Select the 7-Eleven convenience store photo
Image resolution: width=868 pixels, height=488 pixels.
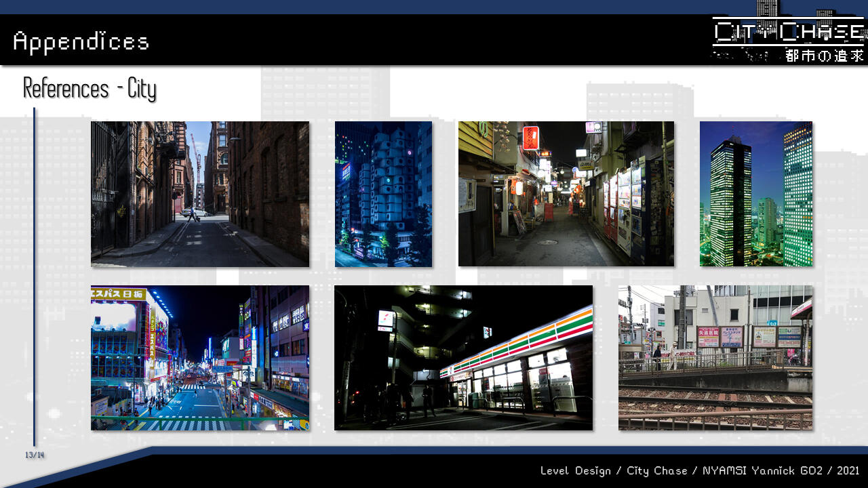(x=463, y=357)
